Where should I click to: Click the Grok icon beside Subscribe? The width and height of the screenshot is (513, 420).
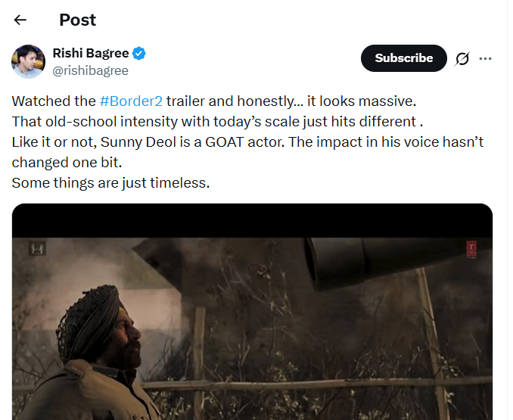[x=461, y=58]
